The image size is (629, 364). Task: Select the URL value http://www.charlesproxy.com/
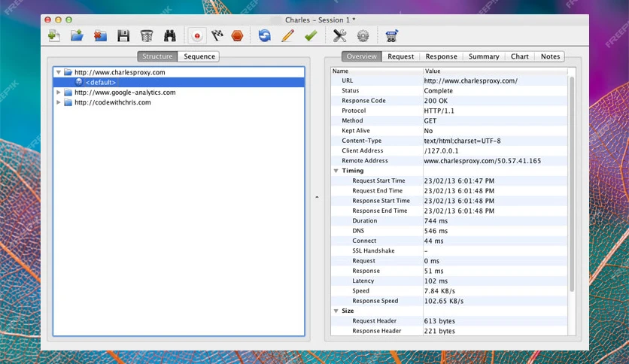point(470,80)
